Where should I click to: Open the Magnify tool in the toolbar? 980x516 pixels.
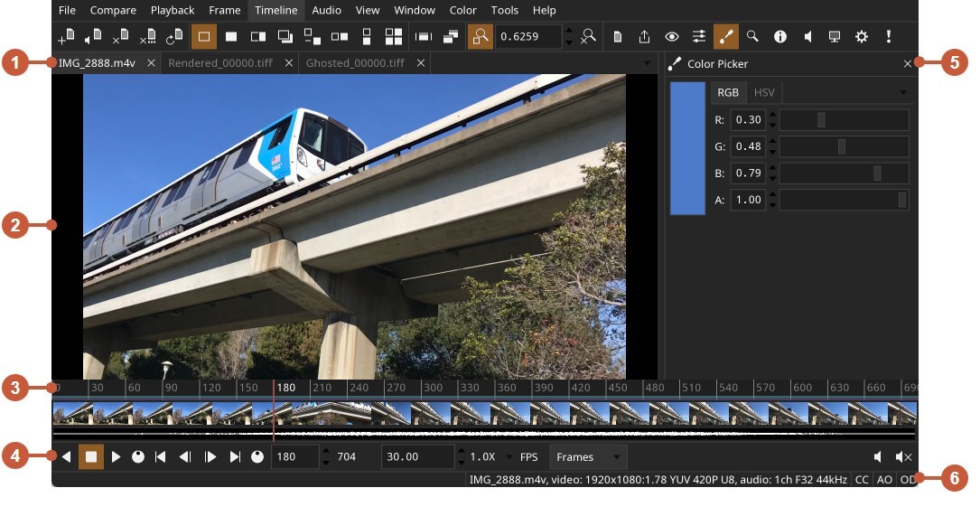click(x=752, y=37)
